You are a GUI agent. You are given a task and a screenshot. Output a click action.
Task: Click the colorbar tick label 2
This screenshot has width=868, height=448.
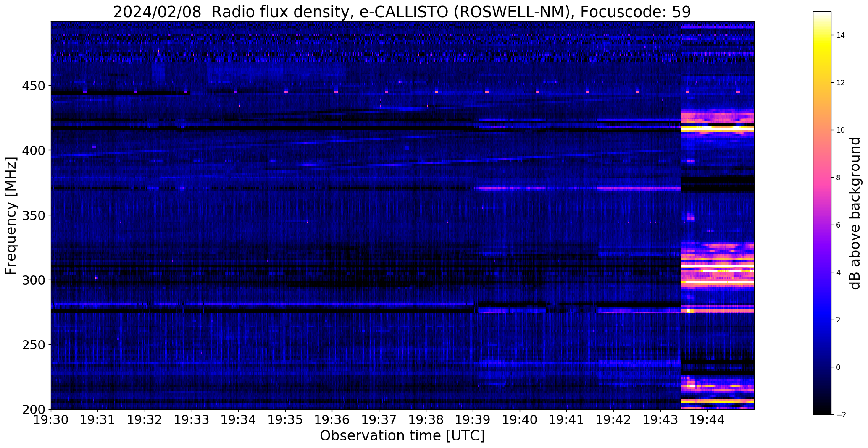(839, 320)
